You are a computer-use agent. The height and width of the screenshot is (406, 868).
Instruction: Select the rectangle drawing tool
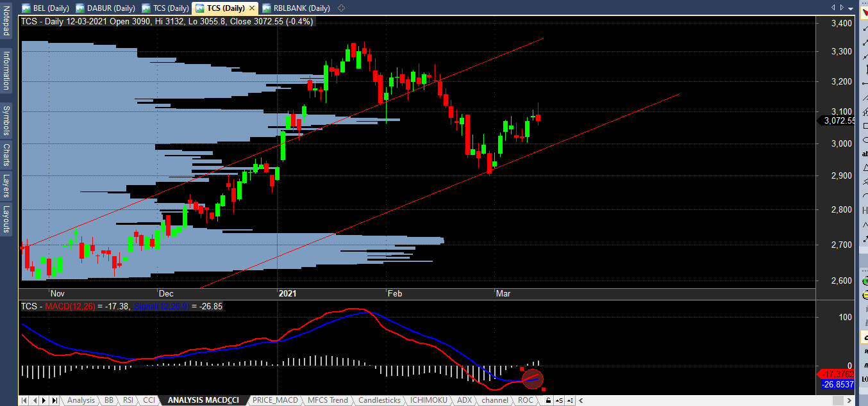pos(864,126)
